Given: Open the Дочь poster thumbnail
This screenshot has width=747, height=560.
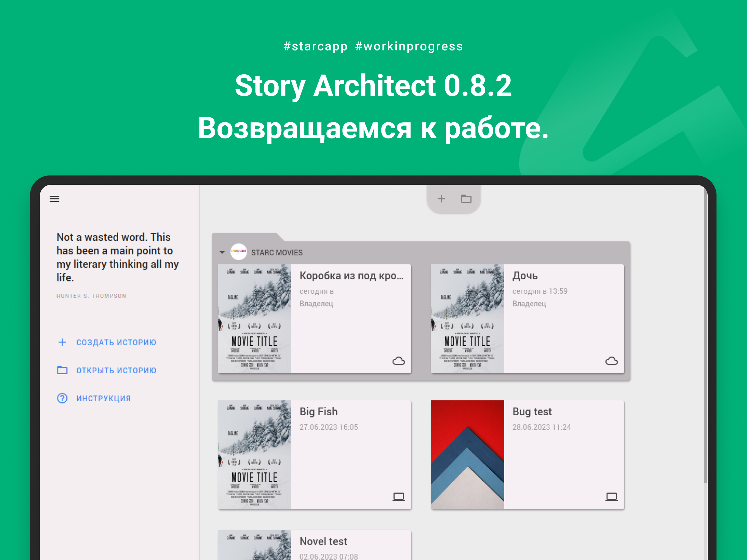Looking at the screenshot, I should pos(467,319).
